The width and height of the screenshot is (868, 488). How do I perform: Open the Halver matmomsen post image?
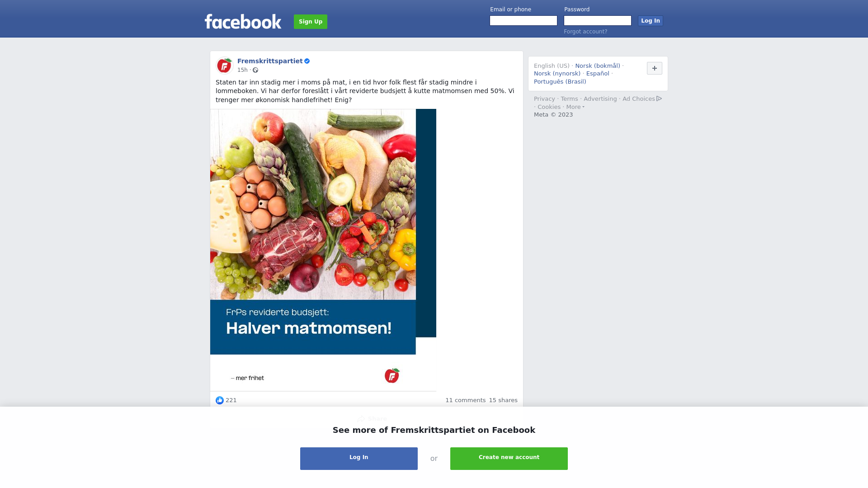coord(323,250)
